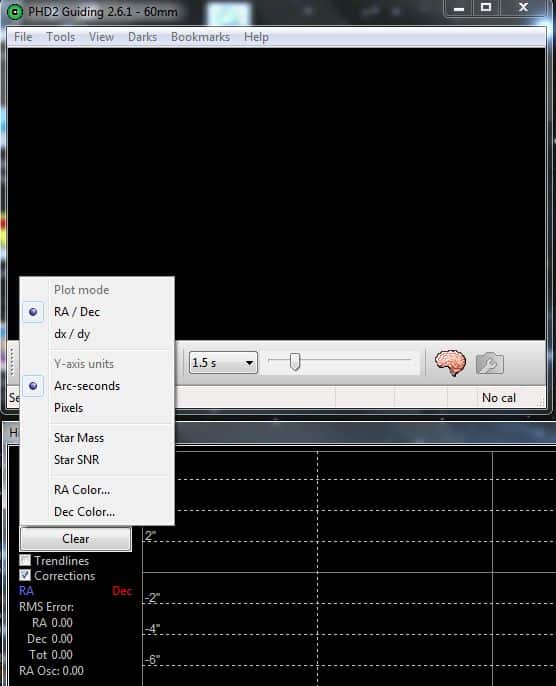This screenshot has height=686, width=556.
Task: Enable the Trendlines checkbox
Action: [25, 560]
